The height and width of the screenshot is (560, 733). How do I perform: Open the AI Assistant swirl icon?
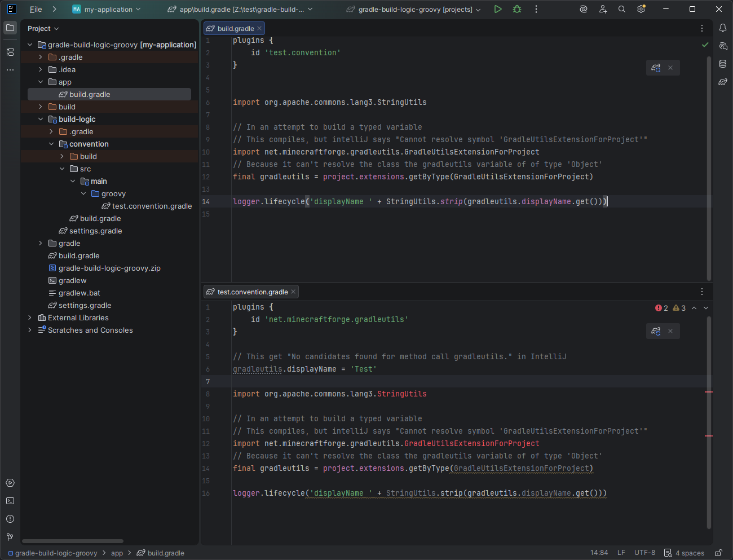click(x=584, y=9)
